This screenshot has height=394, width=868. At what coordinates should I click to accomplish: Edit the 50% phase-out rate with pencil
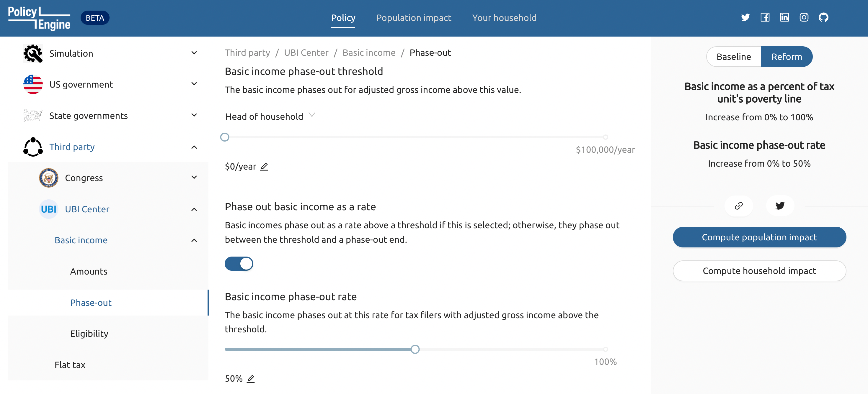click(251, 379)
